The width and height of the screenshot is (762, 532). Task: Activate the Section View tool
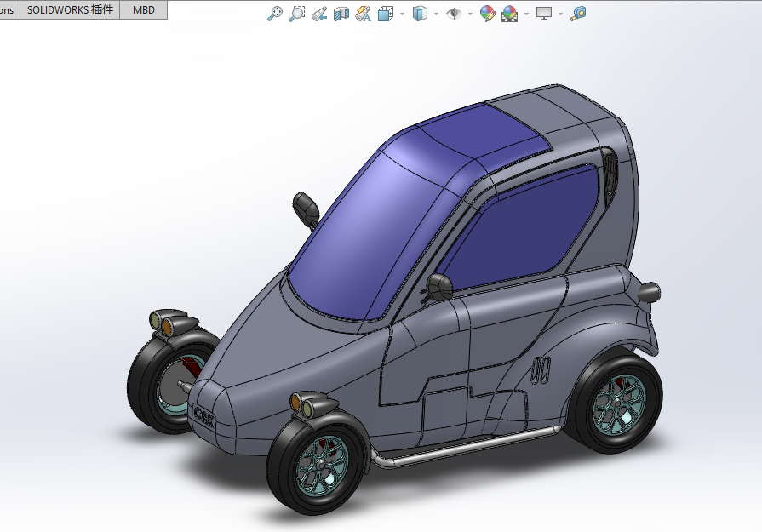[x=341, y=14]
